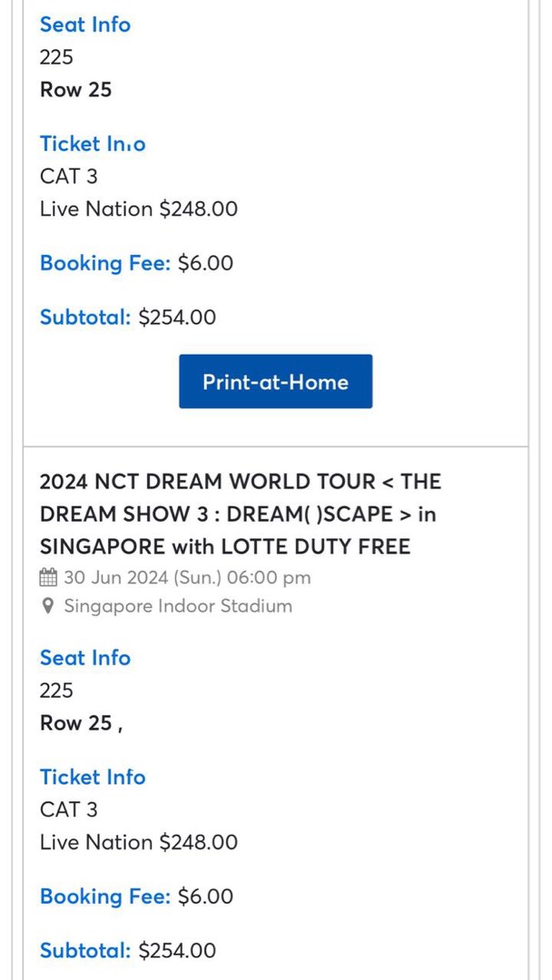Screen dimensions: 552x980
Task: Click the $6.00 booking fee amount
Action: 207,263
